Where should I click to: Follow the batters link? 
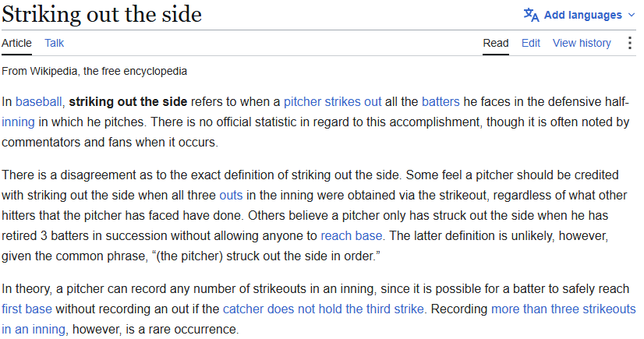[x=441, y=102]
